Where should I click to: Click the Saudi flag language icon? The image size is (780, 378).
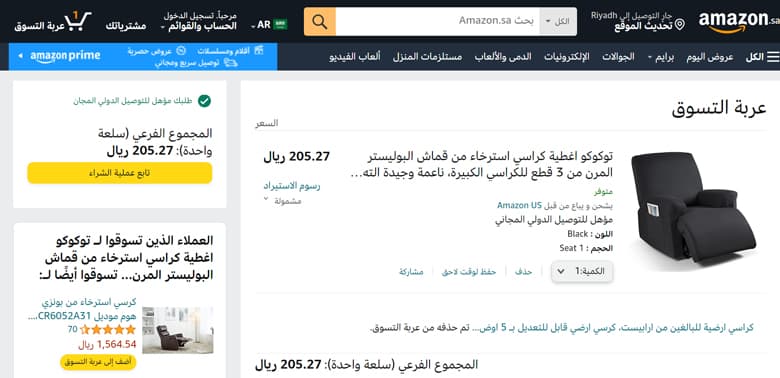click(x=281, y=24)
